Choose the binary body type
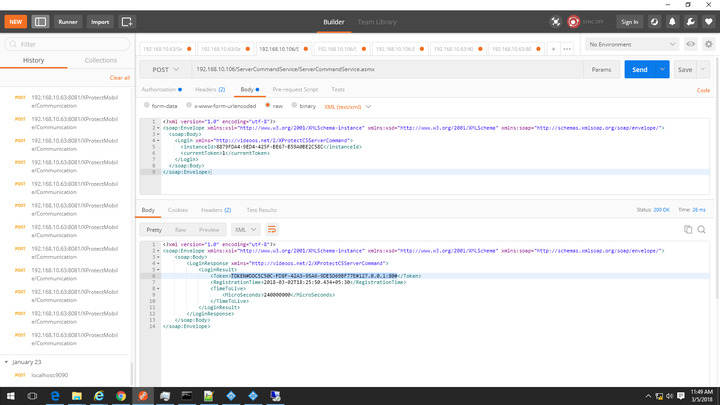Image resolution: width=720 pixels, height=405 pixels. pos(297,105)
